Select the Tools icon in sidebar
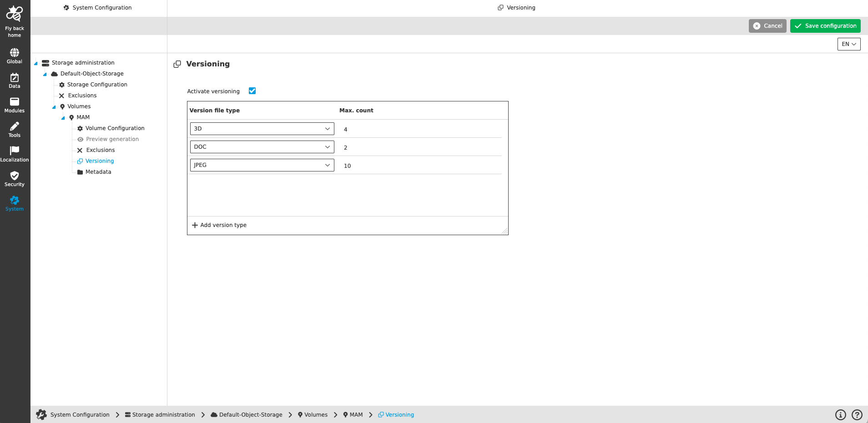 (x=14, y=127)
